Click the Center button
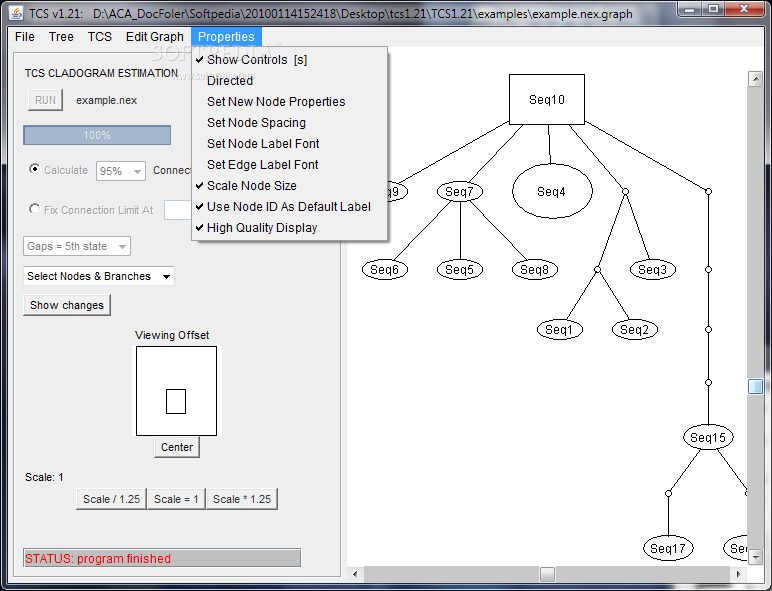 pyautogui.click(x=177, y=447)
